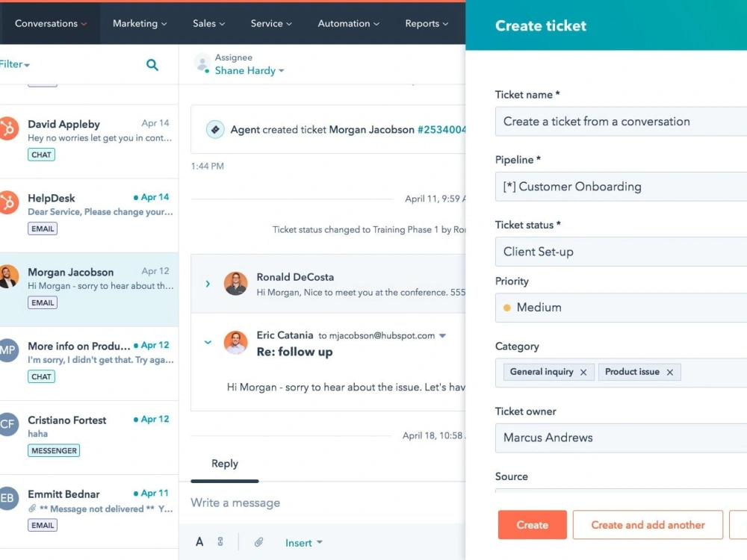747x560 pixels.
Task: Open the Automation navigation menu
Action: tap(348, 23)
